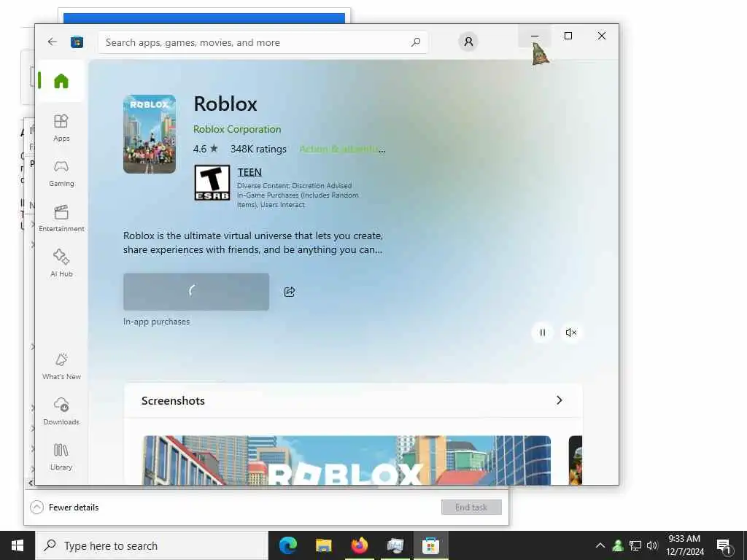Expand the Screenshots section with the chevron

point(560,400)
